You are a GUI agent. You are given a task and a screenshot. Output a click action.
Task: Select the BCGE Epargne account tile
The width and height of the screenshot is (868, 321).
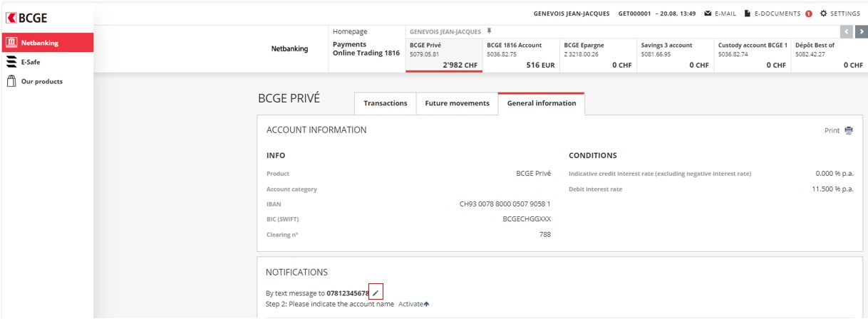pyautogui.click(x=598, y=56)
